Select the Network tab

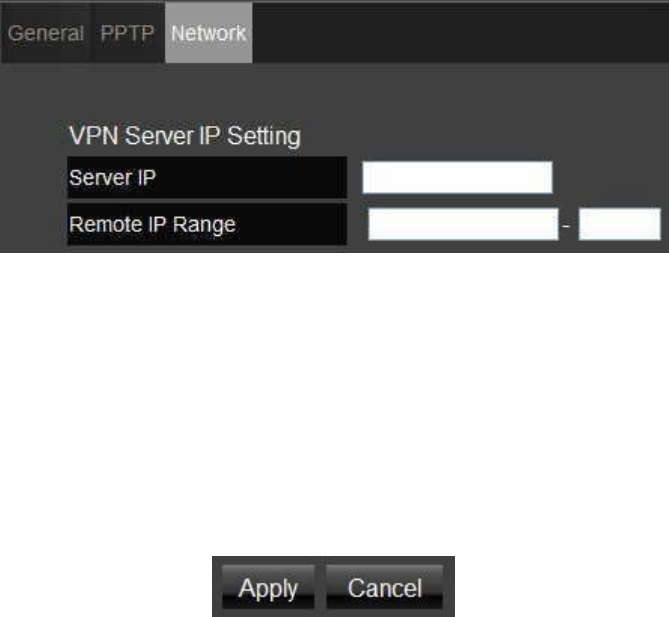pos(209,33)
